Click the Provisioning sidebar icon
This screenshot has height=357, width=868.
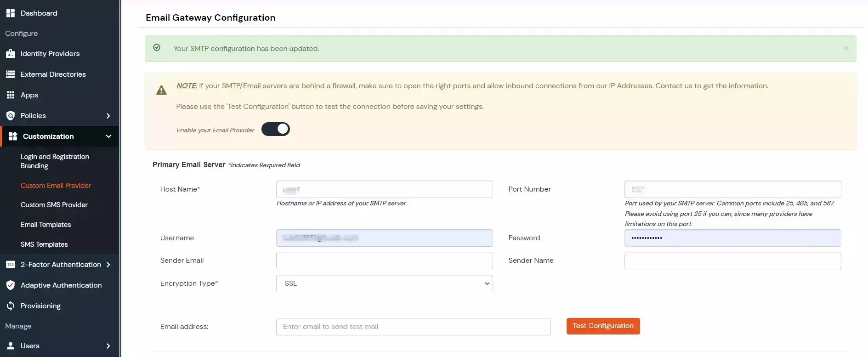pos(40,306)
